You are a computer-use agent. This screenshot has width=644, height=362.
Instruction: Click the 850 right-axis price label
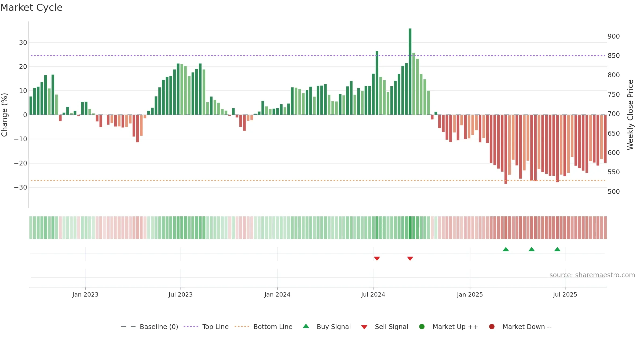614,56
